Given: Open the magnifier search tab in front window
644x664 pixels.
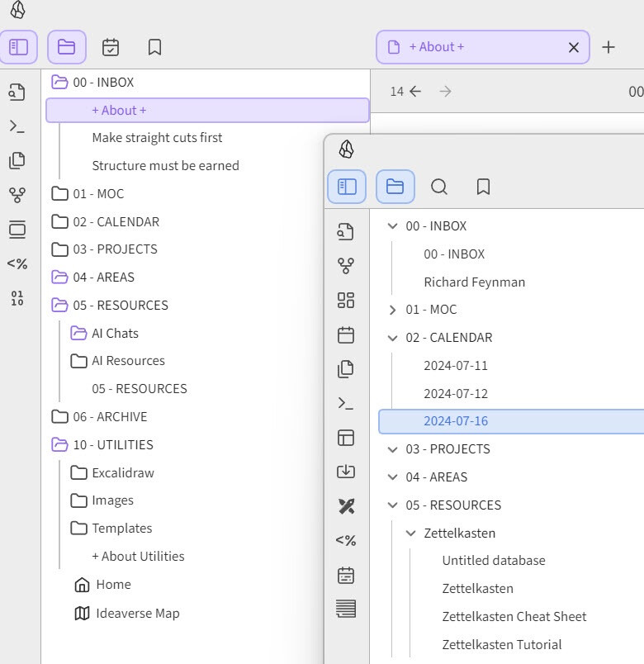Looking at the screenshot, I should click(439, 187).
